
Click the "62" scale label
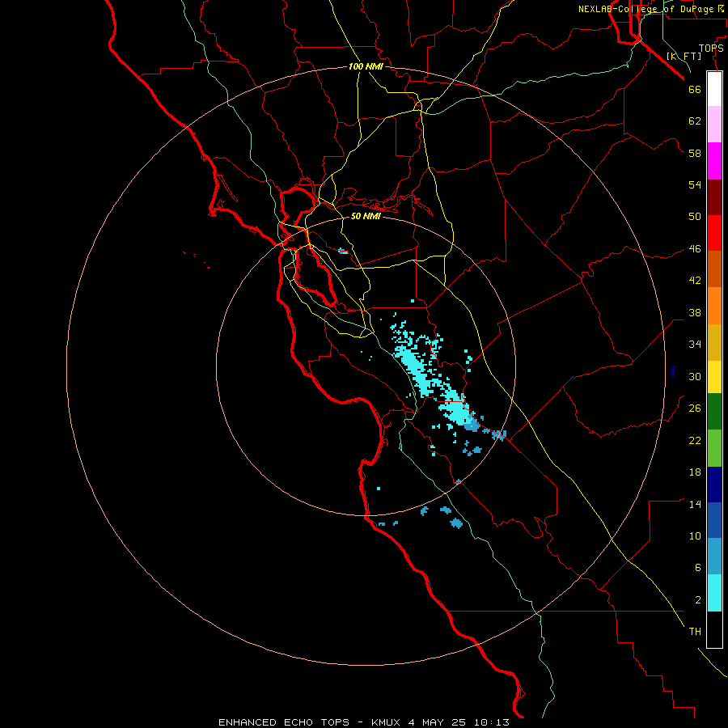tap(695, 121)
